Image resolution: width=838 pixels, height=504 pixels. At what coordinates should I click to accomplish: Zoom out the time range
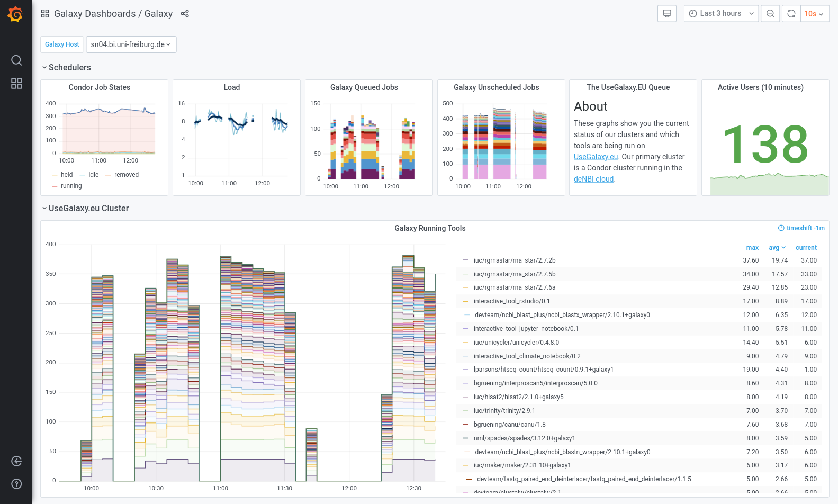771,14
